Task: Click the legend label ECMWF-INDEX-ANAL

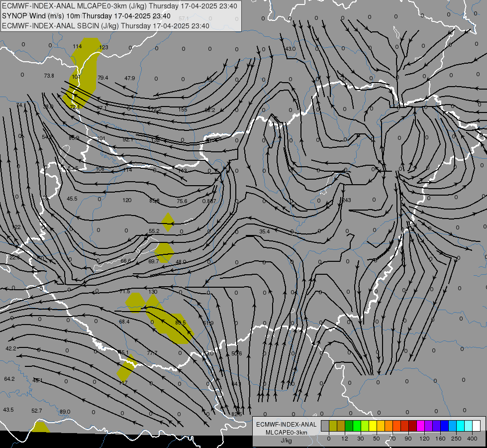Action: coord(286,425)
